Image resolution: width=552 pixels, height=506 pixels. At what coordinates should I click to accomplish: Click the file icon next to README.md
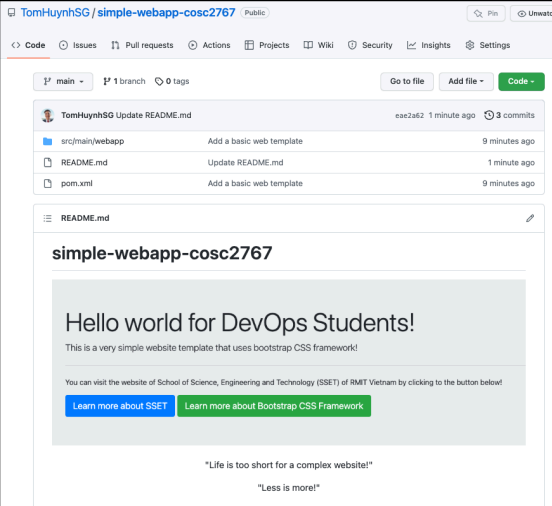pyautogui.click(x=48, y=162)
